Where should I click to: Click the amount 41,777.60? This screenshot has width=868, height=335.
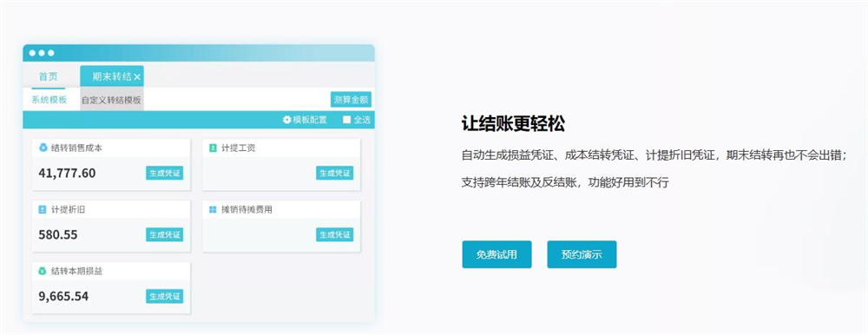[x=67, y=174]
